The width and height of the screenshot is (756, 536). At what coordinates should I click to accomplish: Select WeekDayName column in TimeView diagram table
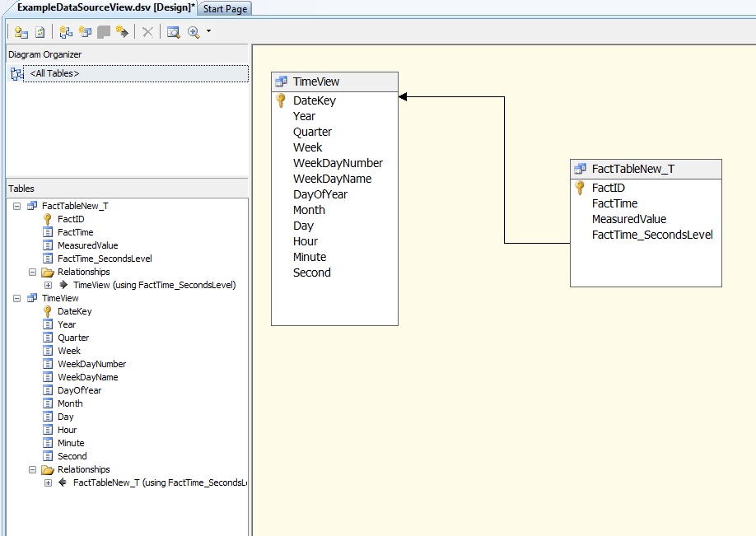[x=332, y=179]
